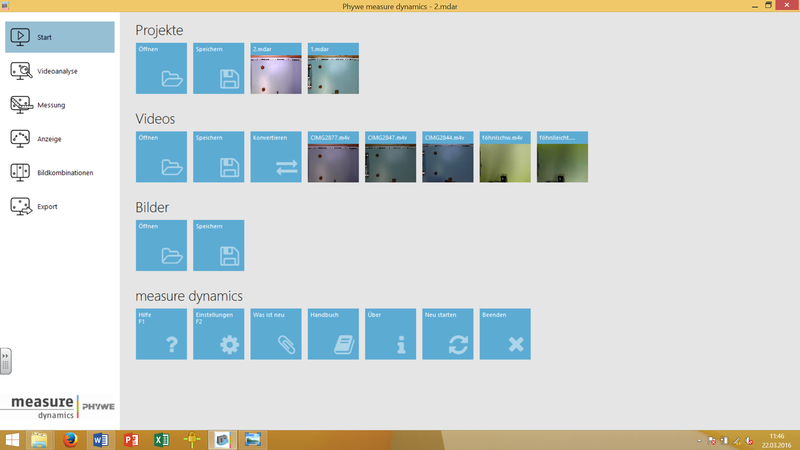Open video CIMG2877.m4v thumbnail
This screenshot has height=450, width=800.
tap(333, 157)
